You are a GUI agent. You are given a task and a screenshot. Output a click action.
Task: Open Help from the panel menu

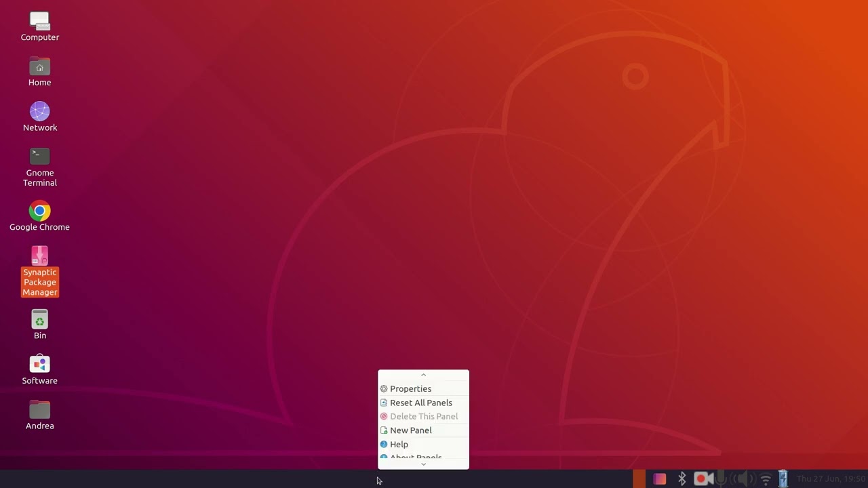423,445
